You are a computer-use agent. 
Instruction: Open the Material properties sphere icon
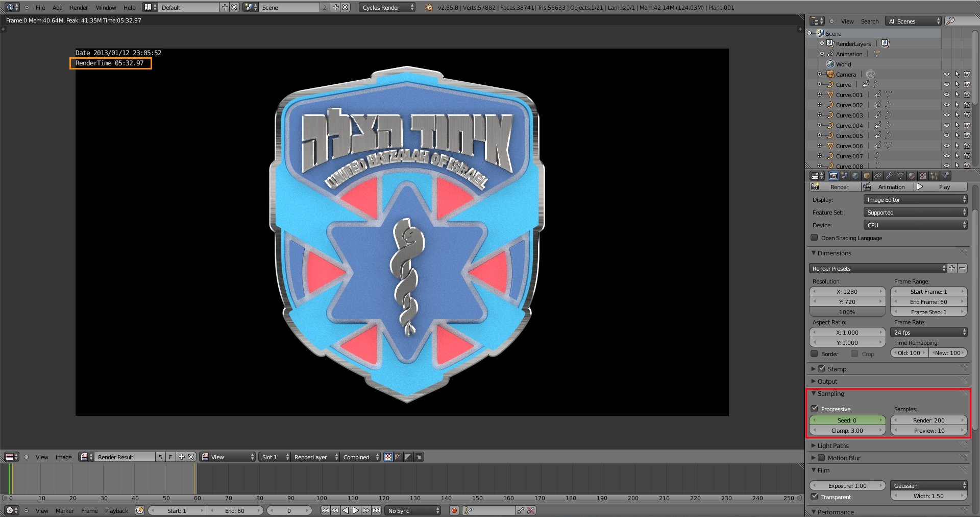tap(912, 176)
